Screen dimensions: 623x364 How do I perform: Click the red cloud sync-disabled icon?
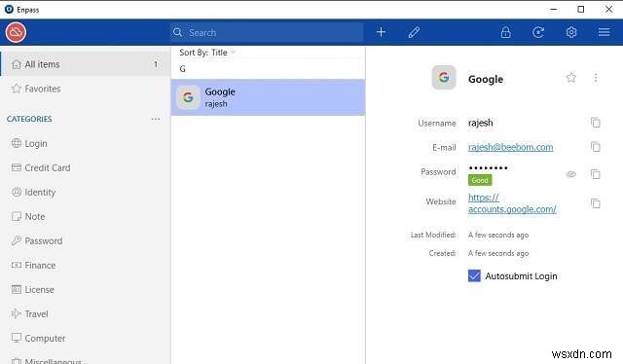[x=16, y=32]
